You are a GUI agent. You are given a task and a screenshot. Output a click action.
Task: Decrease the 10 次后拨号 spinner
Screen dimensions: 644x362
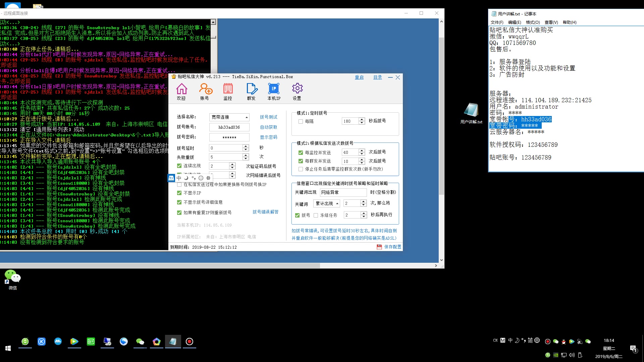pos(362,163)
